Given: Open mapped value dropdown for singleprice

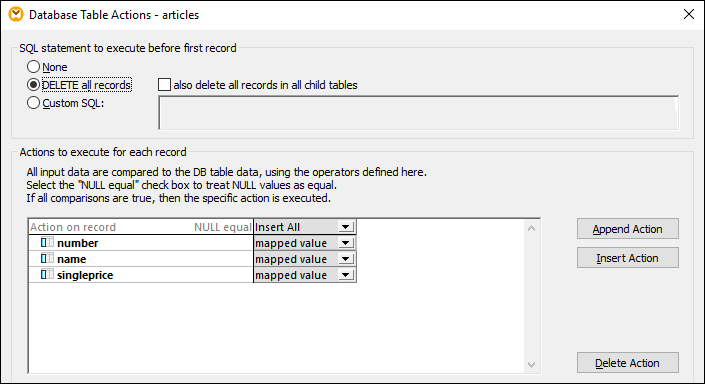Looking at the screenshot, I should (x=346, y=275).
